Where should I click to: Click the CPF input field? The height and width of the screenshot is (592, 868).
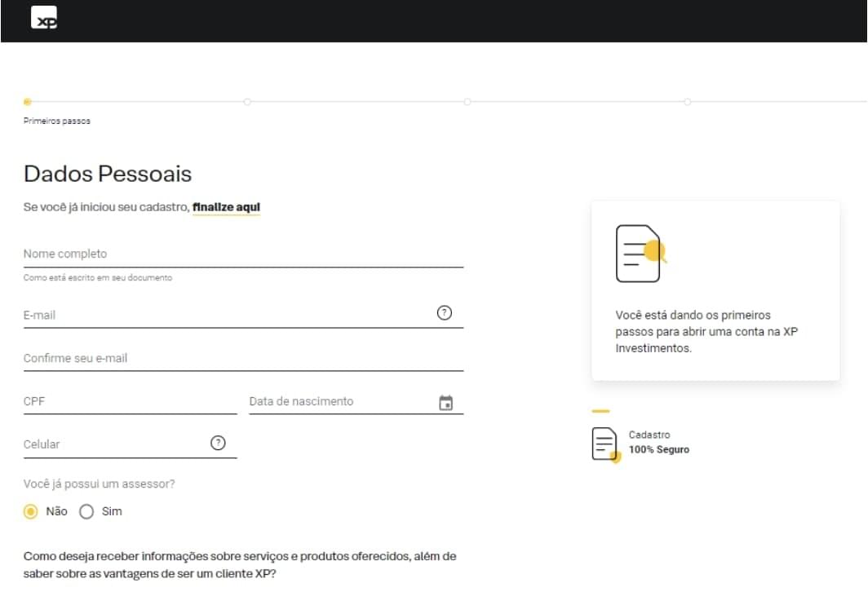[130, 401]
